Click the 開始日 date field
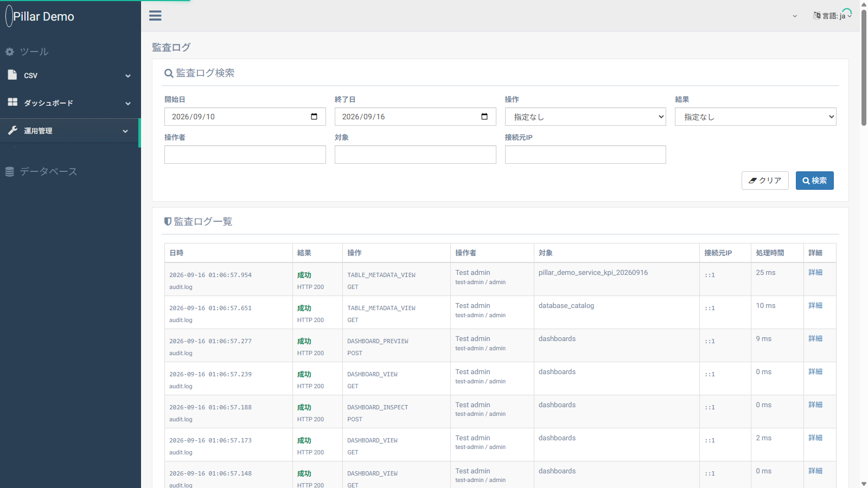868x488 pixels. [245, 117]
